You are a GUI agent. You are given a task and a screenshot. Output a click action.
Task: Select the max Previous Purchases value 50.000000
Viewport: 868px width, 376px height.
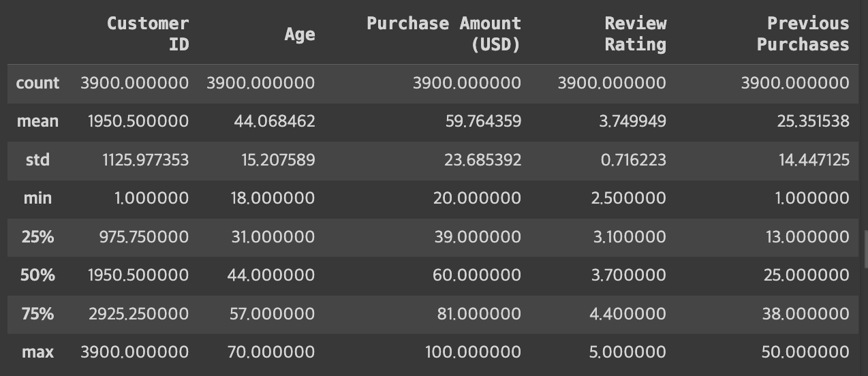pos(805,352)
